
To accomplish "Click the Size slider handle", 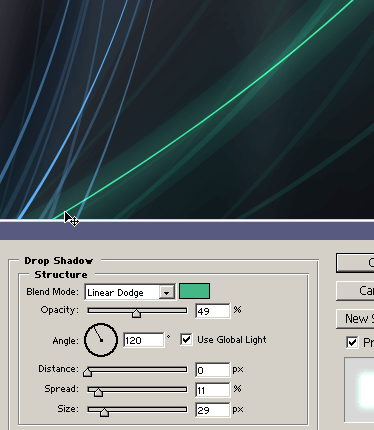I will tap(104, 412).
